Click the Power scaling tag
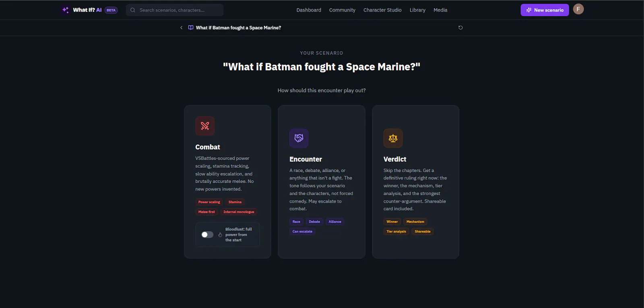This screenshot has width=644, height=308. [x=209, y=202]
